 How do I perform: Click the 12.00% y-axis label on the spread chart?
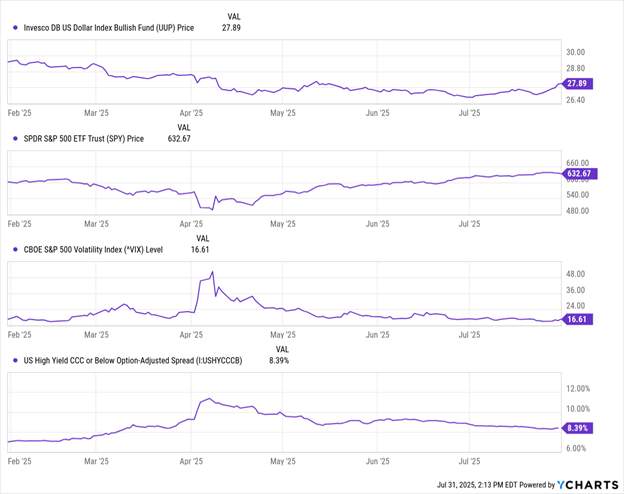581,388
